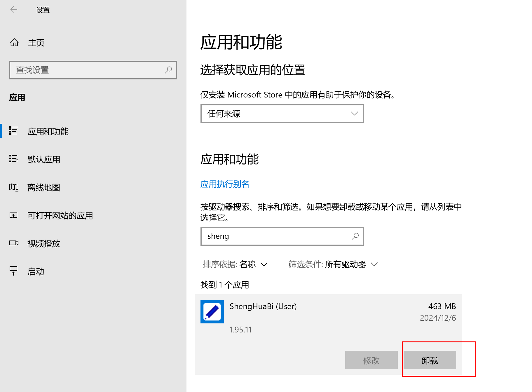Click the 应用和功能 list icon in sidebar
Screen dimensions: 532x392
13,131
